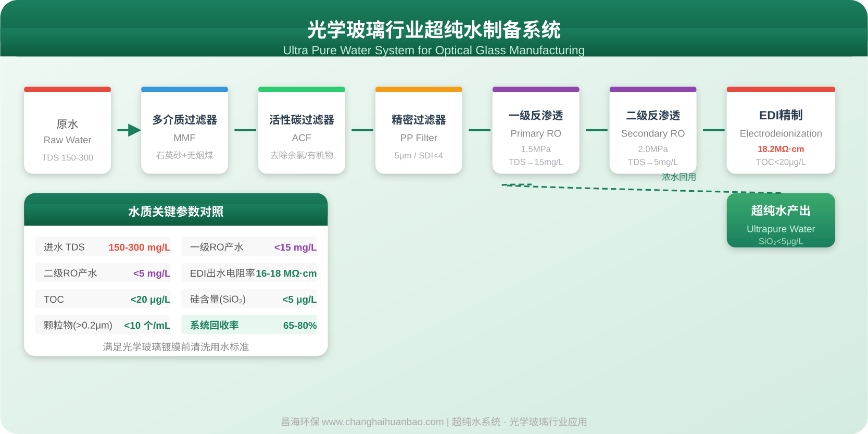Click the 原水 Raw Water card
Screen dimensions: 868x434
tap(67, 130)
